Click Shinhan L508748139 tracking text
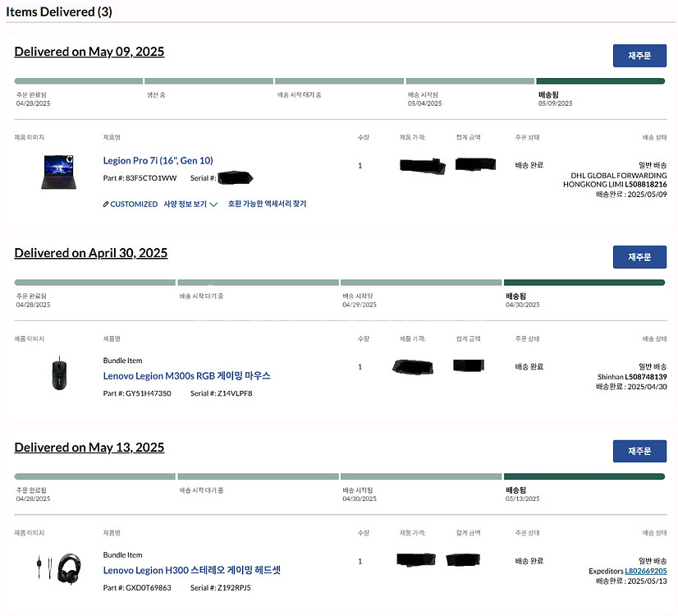This screenshot has height=616, width=678. (x=632, y=377)
